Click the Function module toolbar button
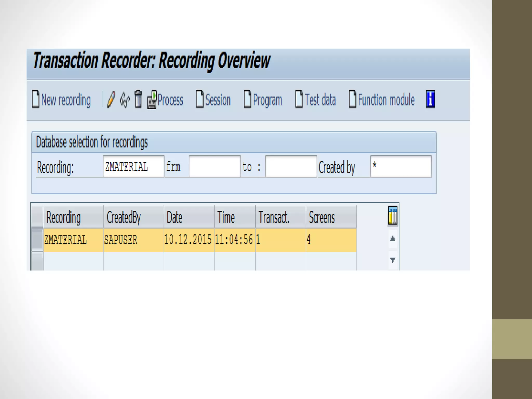 pyautogui.click(x=382, y=100)
